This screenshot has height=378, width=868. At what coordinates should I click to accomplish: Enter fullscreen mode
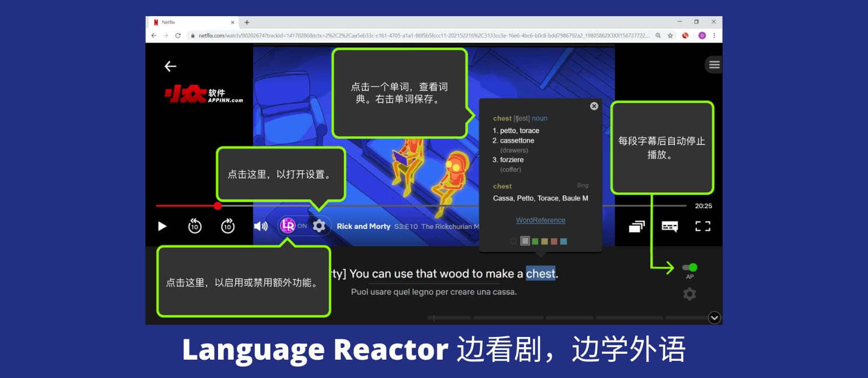(703, 226)
